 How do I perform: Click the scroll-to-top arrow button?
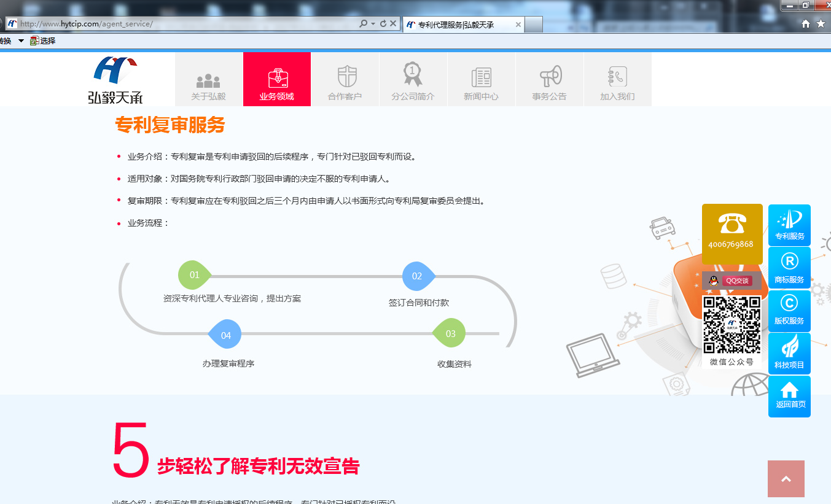point(786,479)
